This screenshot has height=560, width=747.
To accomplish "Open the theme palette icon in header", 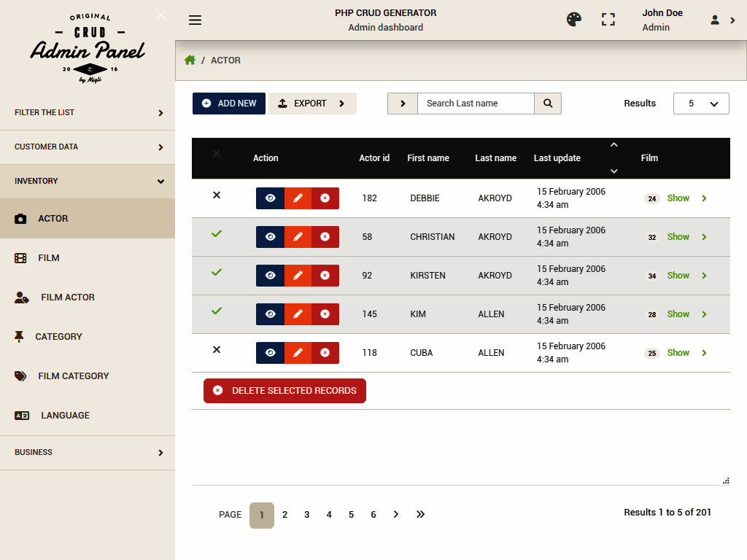I will [x=574, y=20].
